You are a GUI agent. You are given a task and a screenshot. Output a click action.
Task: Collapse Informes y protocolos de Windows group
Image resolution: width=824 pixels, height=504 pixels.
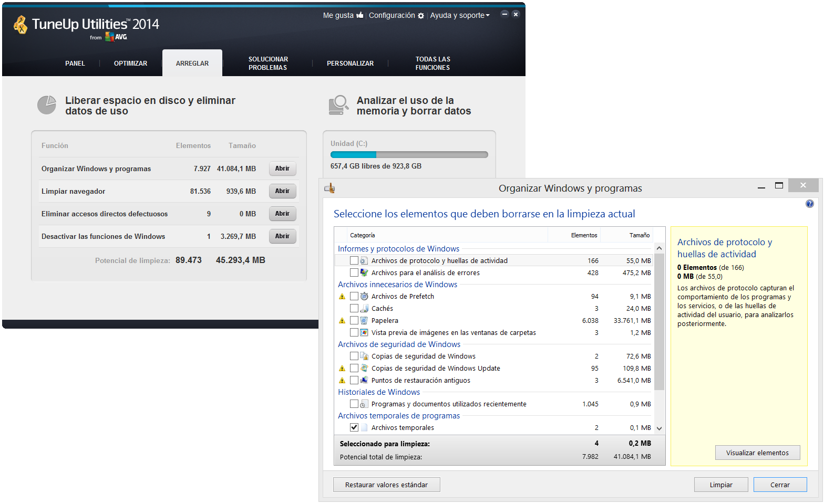coord(398,249)
